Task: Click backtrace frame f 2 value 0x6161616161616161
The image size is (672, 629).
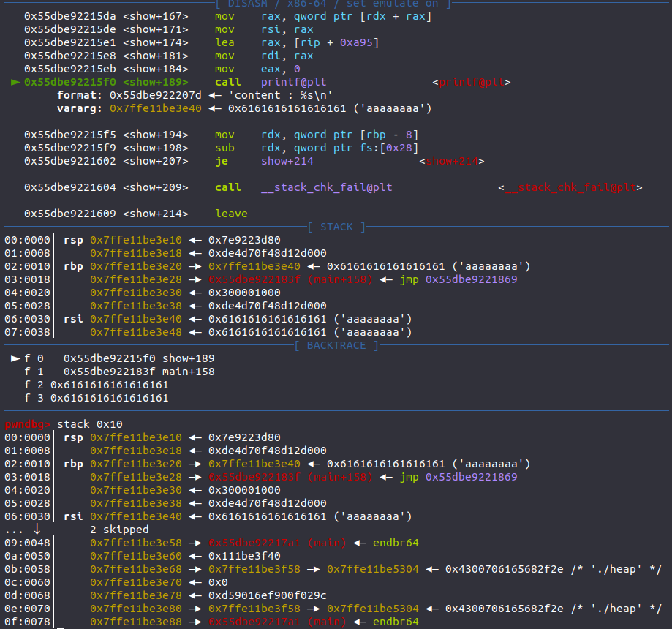Action: 109,385
